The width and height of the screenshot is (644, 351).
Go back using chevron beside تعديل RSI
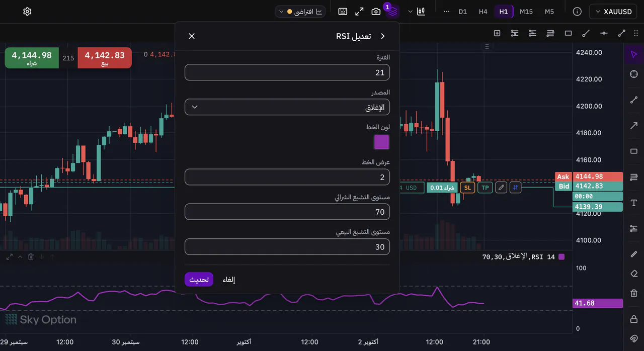tap(382, 36)
